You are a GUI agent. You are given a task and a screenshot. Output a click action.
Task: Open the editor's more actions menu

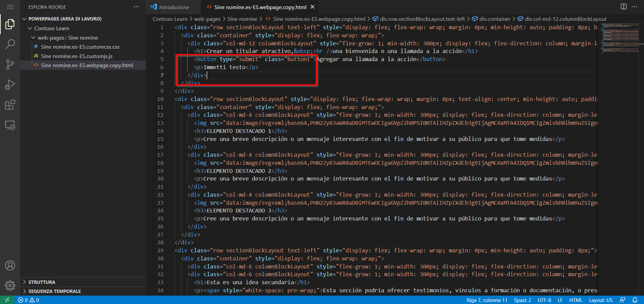click(635, 6)
